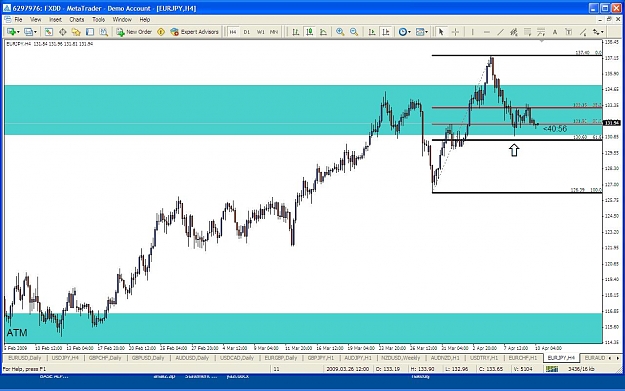625x391 pixels.
Task: Open the Periodicity clock icon
Action: tap(403, 32)
